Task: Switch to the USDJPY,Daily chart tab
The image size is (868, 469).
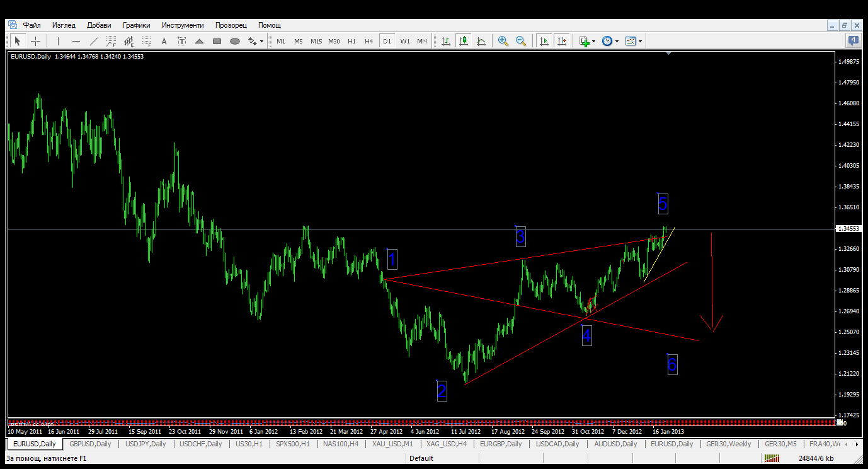Action: (146, 444)
